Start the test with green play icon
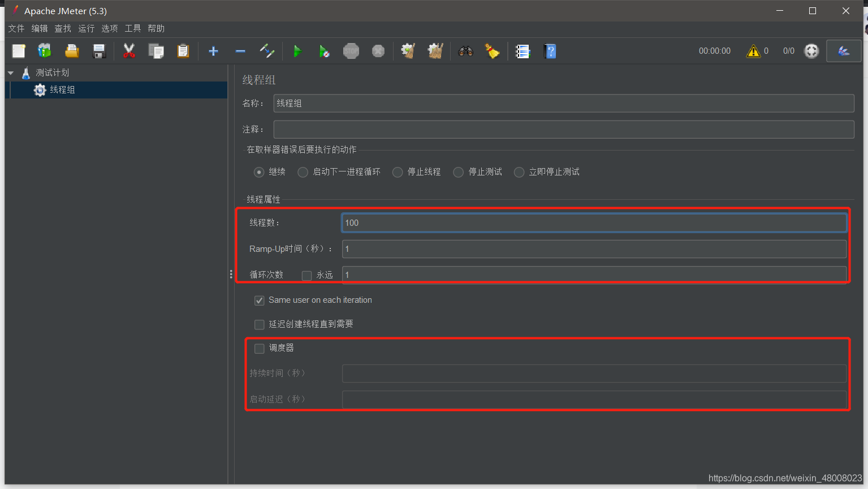This screenshot has height=489, width=868. (x=297, y=51)
